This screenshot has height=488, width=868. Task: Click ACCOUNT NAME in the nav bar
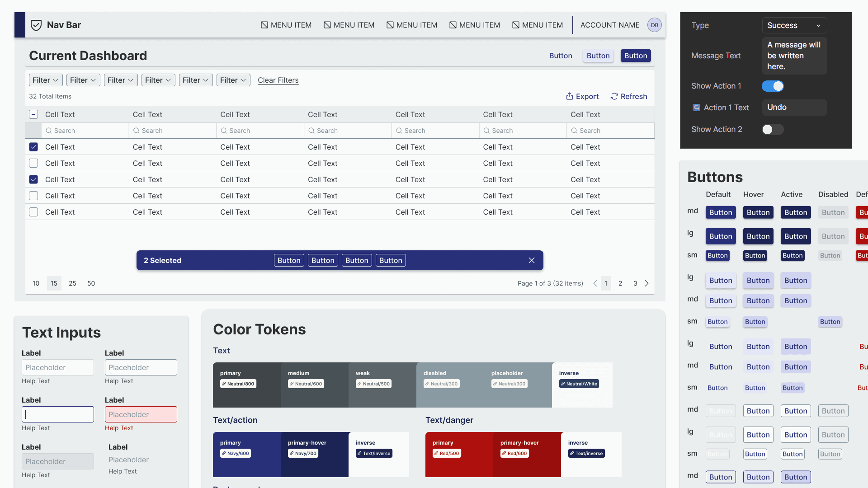(x=610, y=25)
